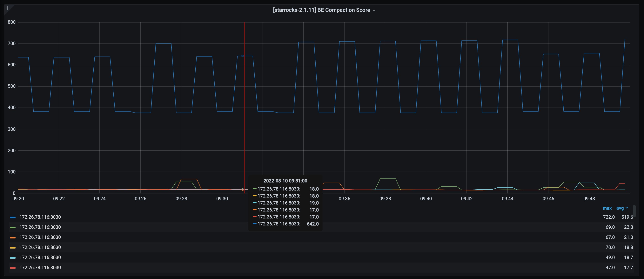Image resolution: width=644 pixels, height=279 pixels.
Task: Click avg value 17.7 in legend
Action: pyautogui.click(x=628, y=268)
